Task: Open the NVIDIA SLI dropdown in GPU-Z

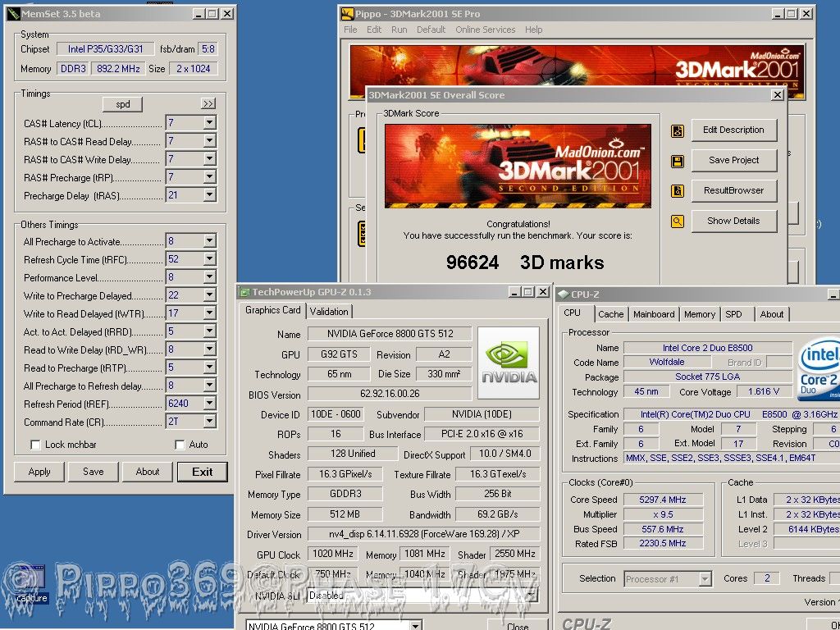Action: (x=531, y=596)
